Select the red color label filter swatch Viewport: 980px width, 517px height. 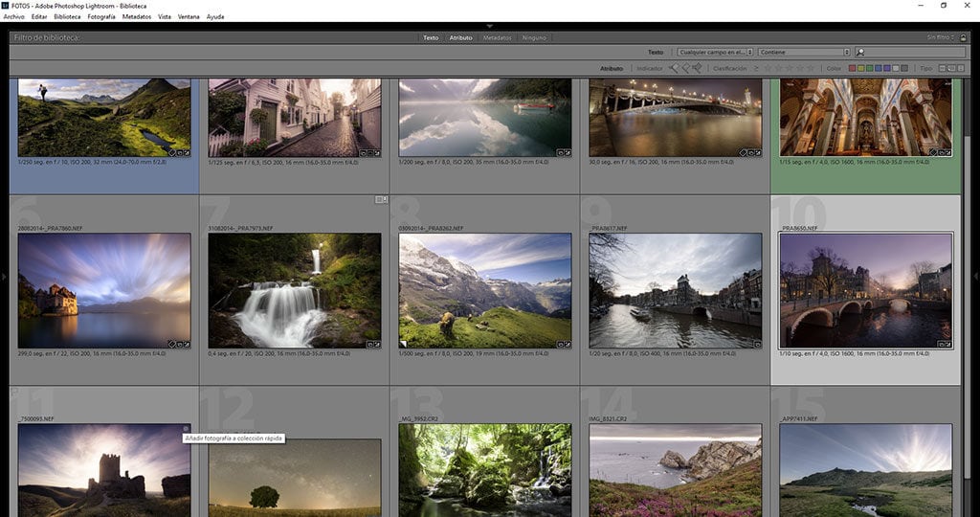852,69
